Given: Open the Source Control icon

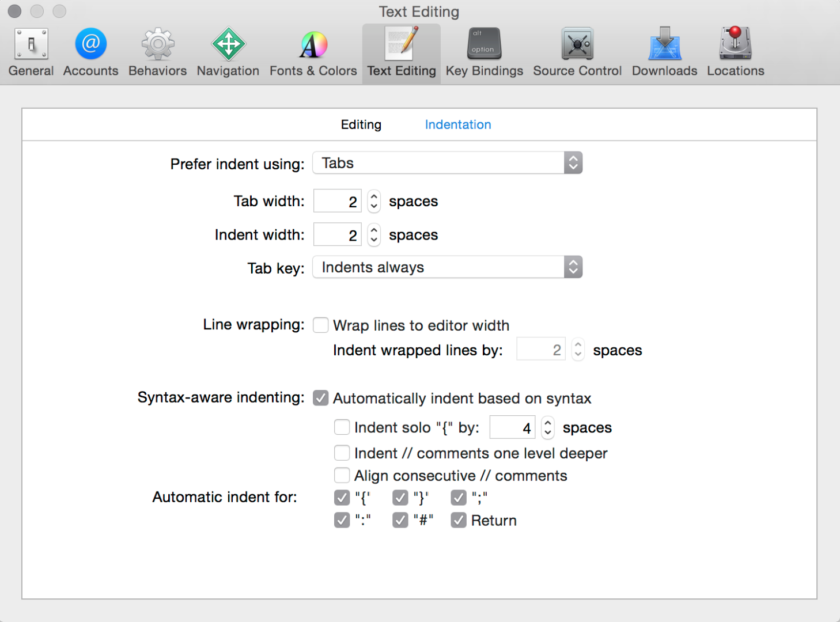Looking at the screenshot, I should (577, 44).
